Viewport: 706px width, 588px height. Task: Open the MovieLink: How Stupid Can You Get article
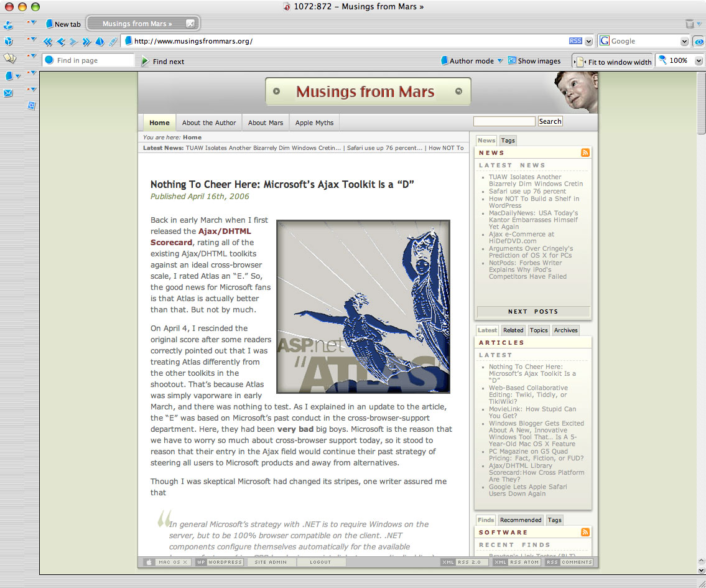(532, 413)
